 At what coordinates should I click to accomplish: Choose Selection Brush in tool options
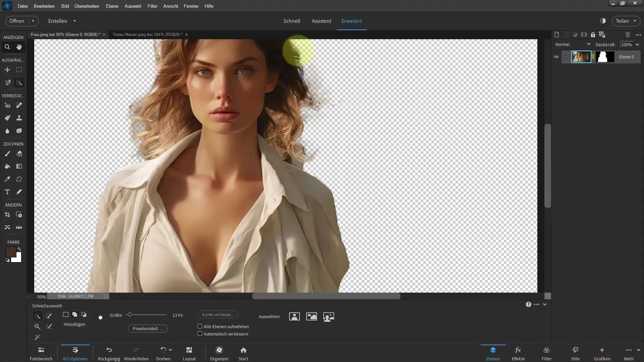tap(49, 316)
